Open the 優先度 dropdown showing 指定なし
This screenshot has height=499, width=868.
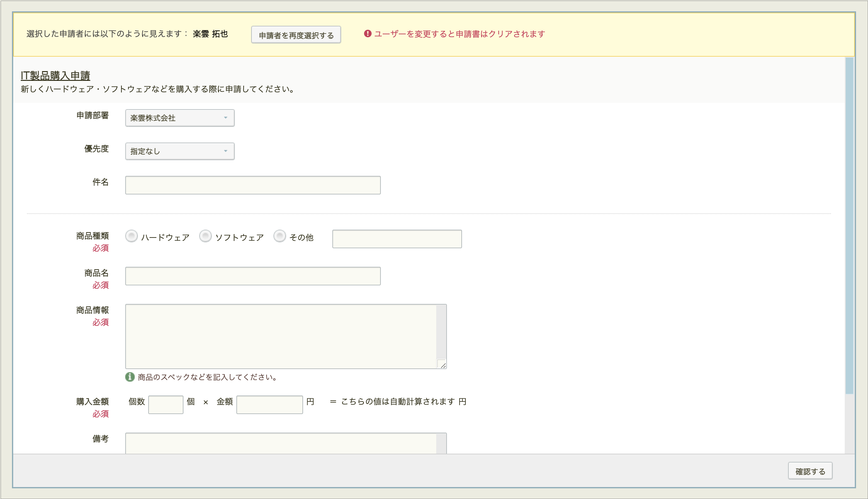(180, 151)
